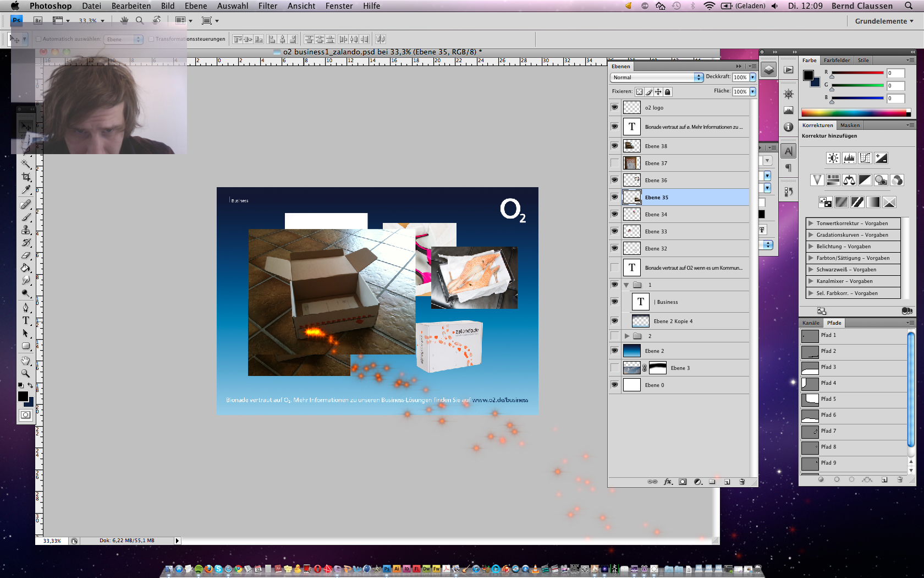Choose the Paint Bucket tool
This screenshot has width=924, height=578.
[26, 268]
